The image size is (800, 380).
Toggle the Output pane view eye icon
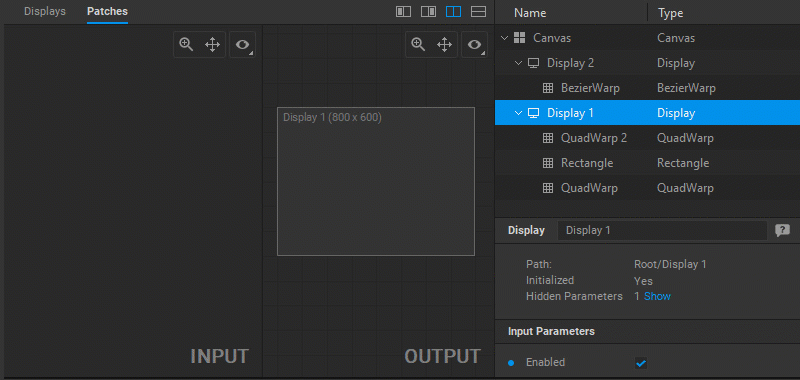click(474, 45)
